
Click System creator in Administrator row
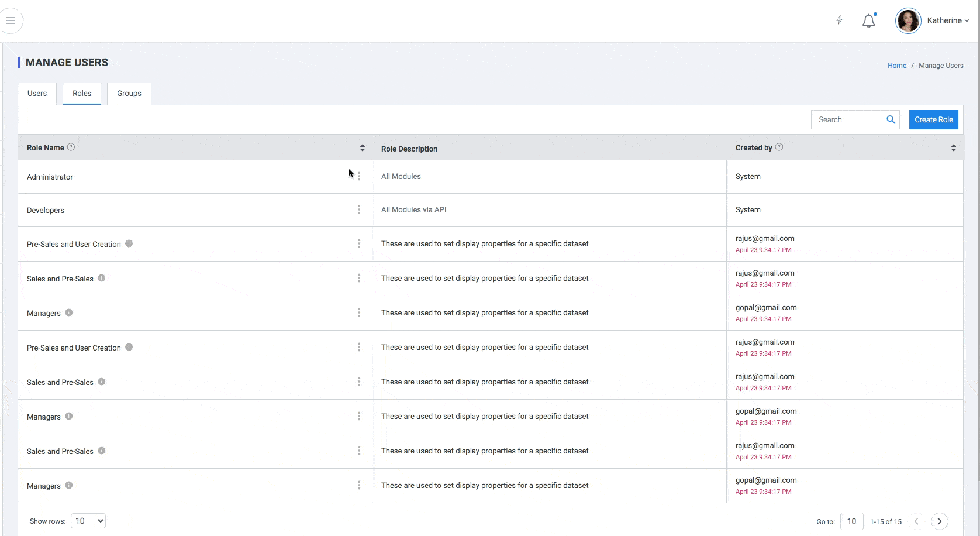click(x=748, y=176)
